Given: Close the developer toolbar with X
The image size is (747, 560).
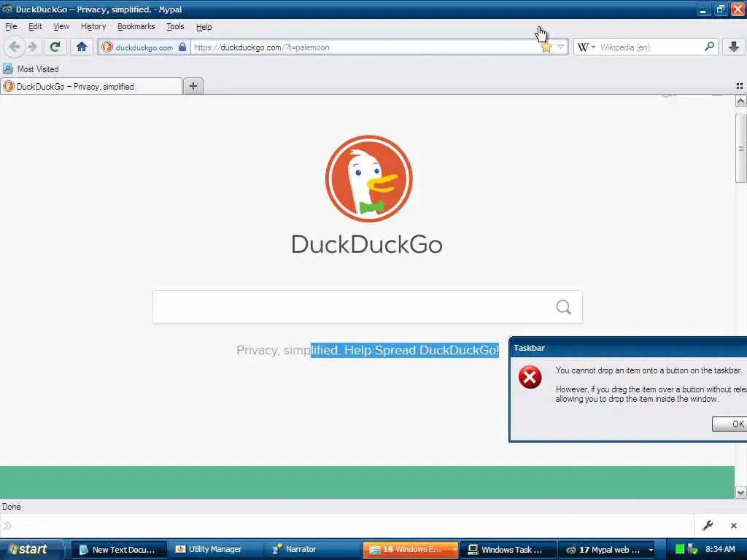Looking at the screenshot, I should click(x=734, y=526).
